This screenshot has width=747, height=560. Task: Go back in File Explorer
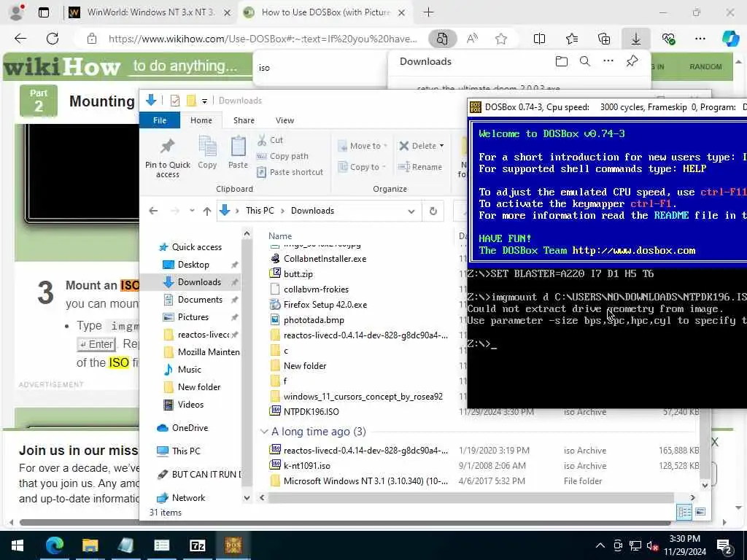(153, 211)
